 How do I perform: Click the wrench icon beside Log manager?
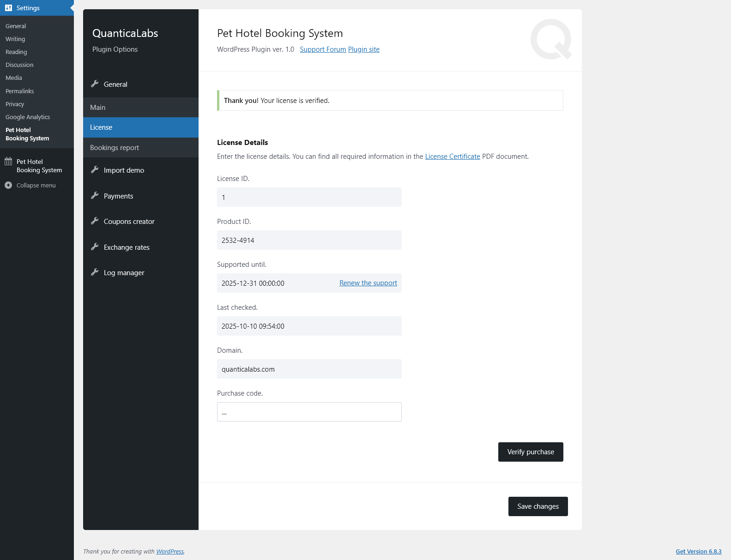pyautogui.click(x=95, y=272)
